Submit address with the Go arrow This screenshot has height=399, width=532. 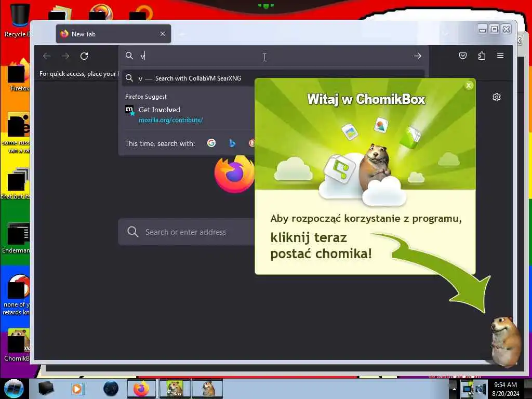pos(418,56)
